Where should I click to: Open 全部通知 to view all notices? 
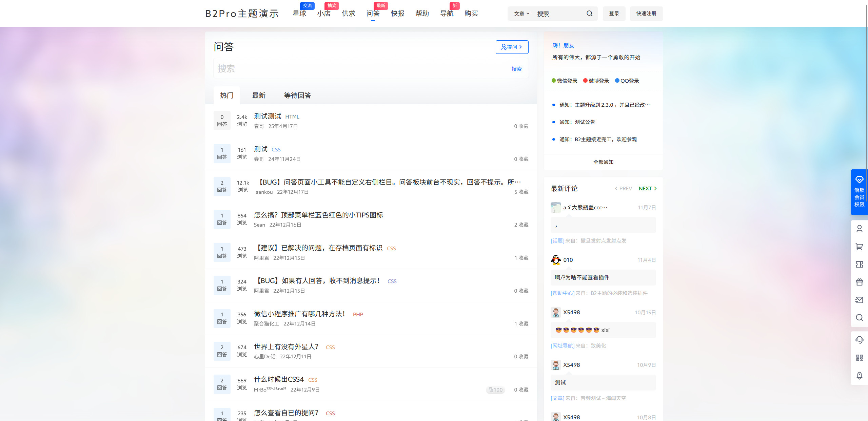coord(603,162)
